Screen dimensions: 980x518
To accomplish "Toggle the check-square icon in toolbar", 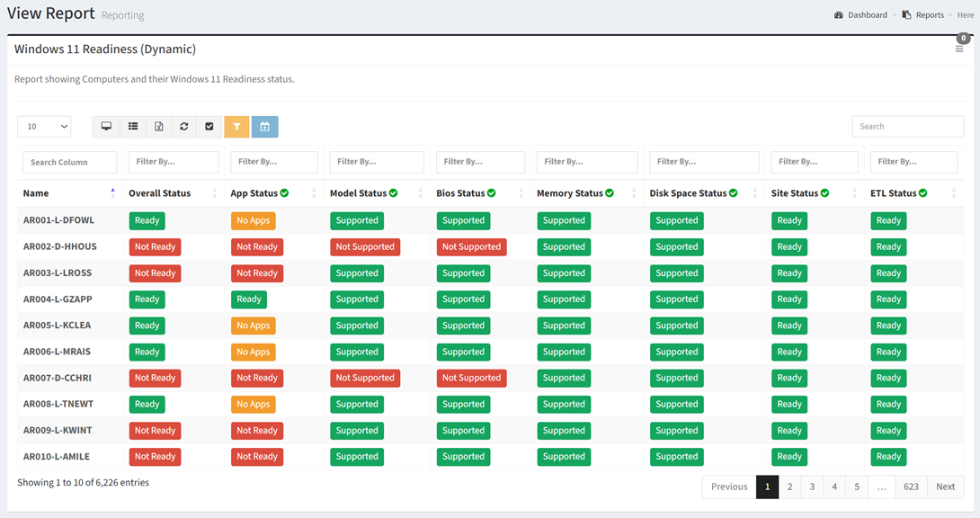I will [209, 127].
